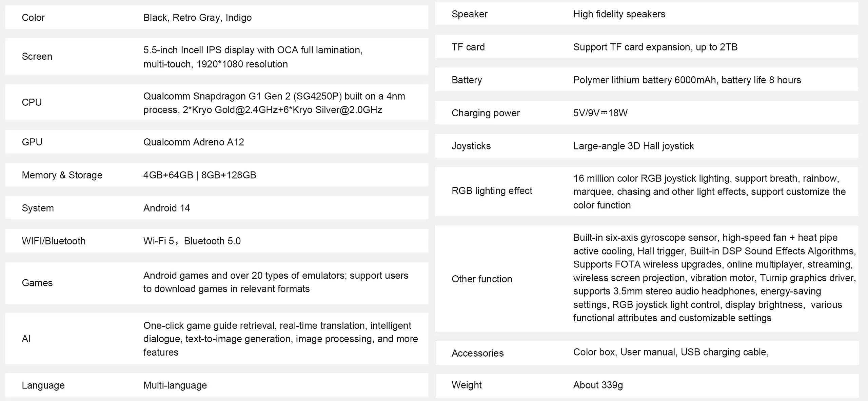Click the About 339g weight value
This screenshot has width=868, height=401.
pos(598,385)
